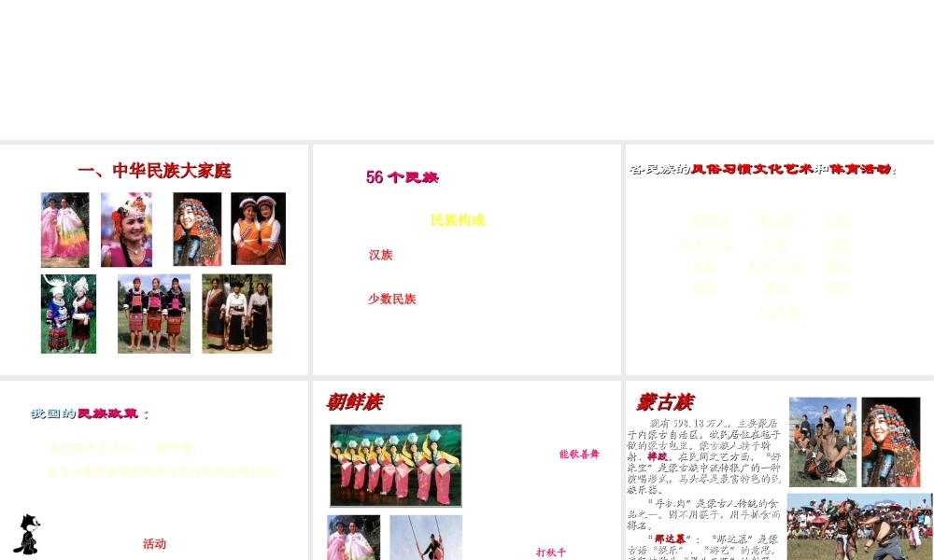This screenshot has height=560, width=934.
Task: Click the 风俗习惯文化艺术 red heading text
Action: (752, 169)
